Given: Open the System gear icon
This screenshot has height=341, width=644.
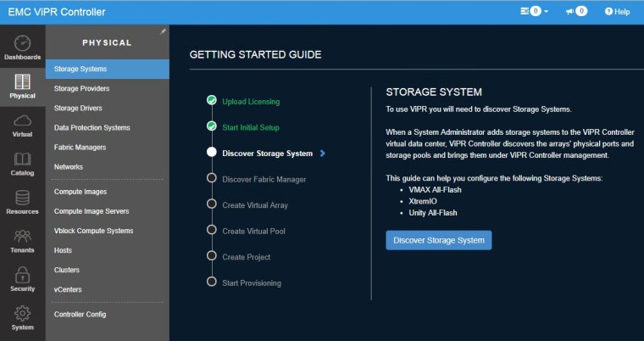Looking at the screenshot, I should pos(22,314).
